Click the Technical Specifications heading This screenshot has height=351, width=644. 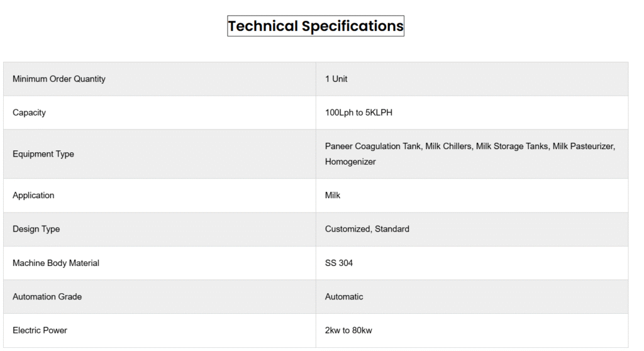point(315,26)
